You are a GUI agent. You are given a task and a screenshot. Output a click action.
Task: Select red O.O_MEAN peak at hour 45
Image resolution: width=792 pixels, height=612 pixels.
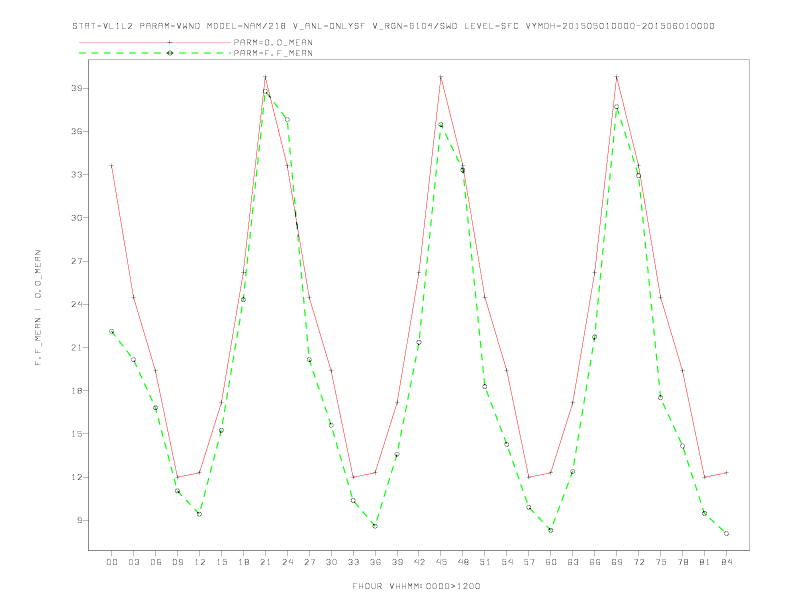[x=441, y=77]
